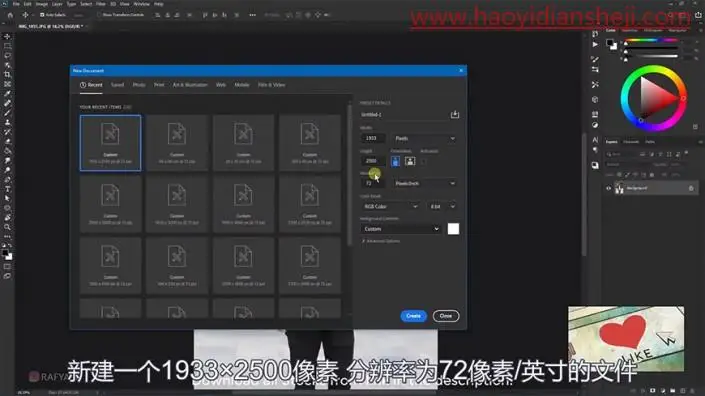Enable Show Transform Controls checkbox
Viewport: 705px width, 396px height.
click(98, 15)
